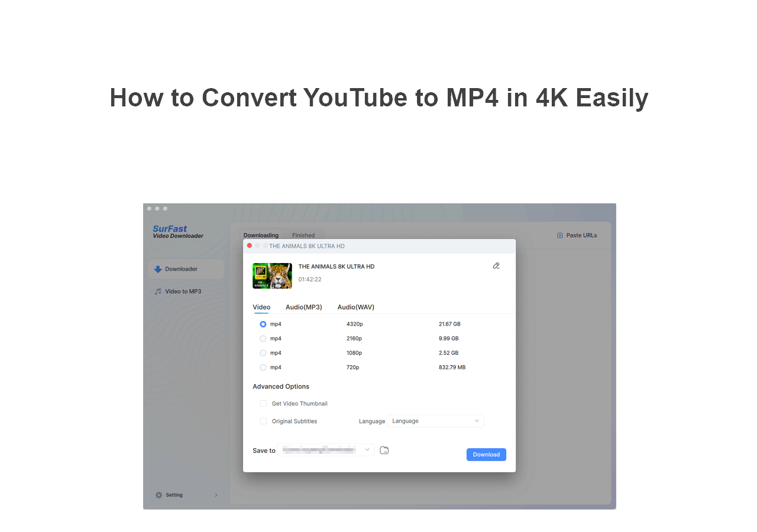Click the blue Download button
The width and height of the screenshot is (757, 532).
[x=486, y=455]
